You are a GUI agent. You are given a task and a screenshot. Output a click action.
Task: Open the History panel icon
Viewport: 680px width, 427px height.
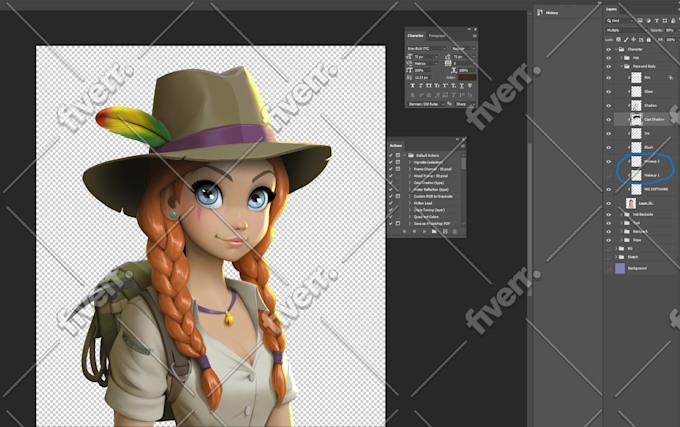pyautogui.click(x=540, y=13)
